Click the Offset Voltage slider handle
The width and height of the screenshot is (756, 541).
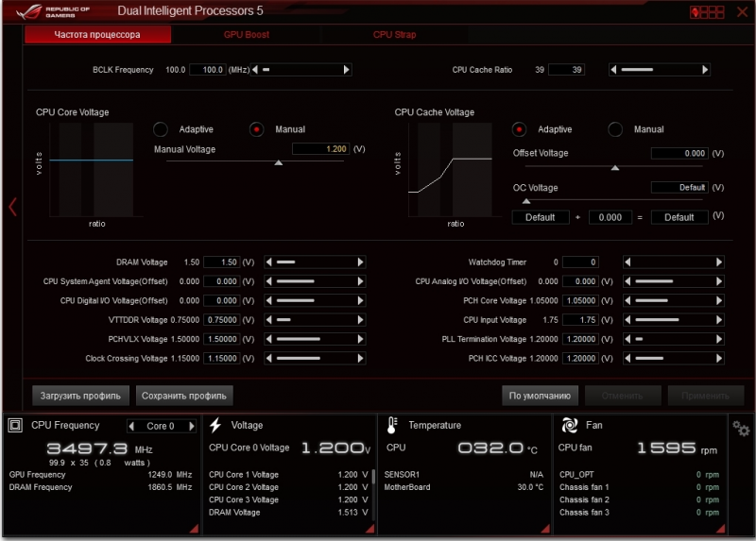pos(615,168)
